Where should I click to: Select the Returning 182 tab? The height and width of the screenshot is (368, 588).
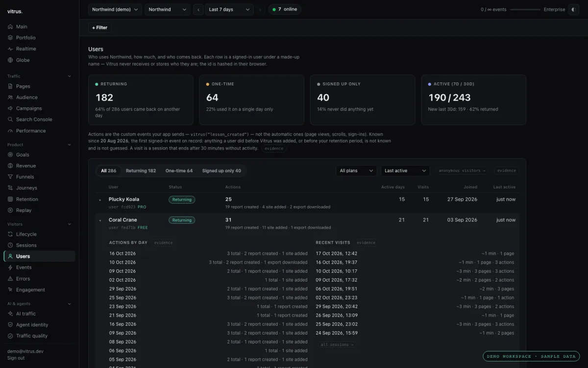tap(141, 171)
